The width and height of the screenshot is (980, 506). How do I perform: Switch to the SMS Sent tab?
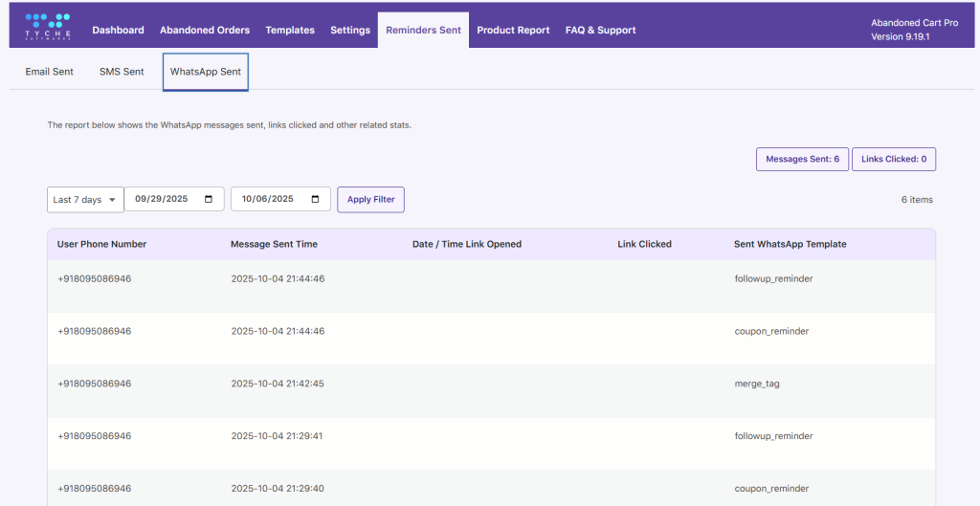(122, 72)
